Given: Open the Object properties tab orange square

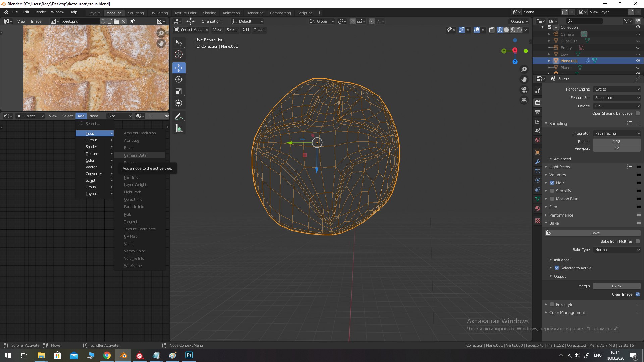Looking at the screenshot, I should point(538,152).
